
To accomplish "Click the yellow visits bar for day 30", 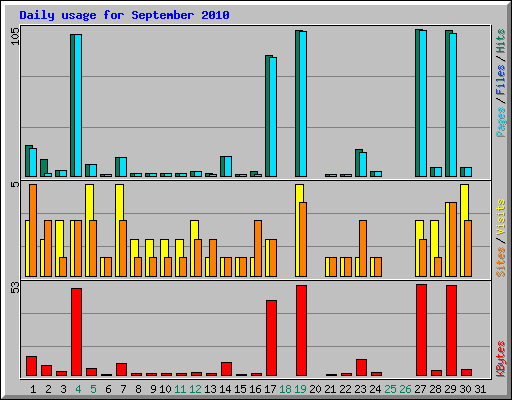I will point(464,230).
